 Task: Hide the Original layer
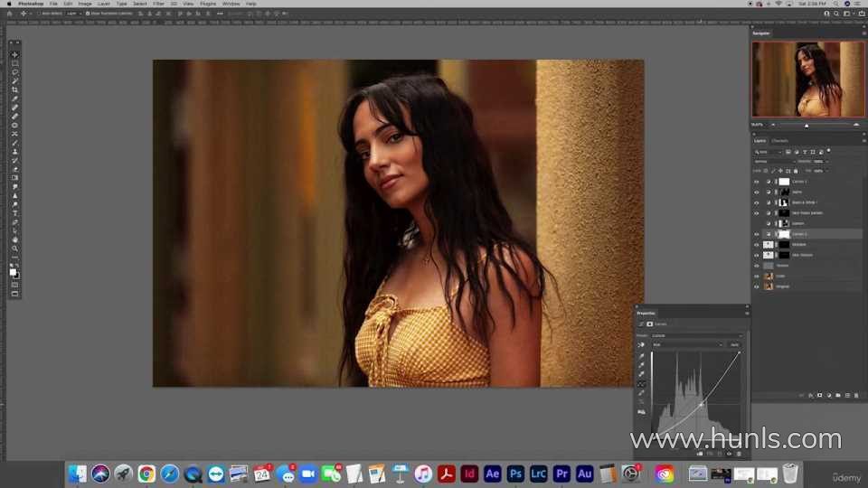click(x=757, y=286)
